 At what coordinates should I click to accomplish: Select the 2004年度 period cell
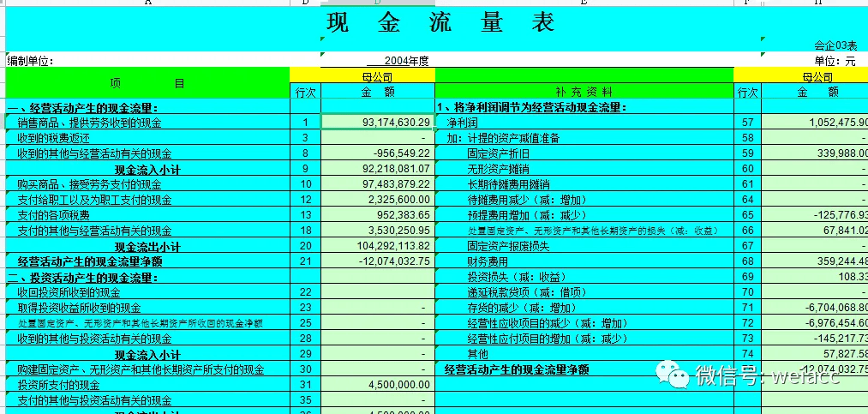tap(377, 61)
